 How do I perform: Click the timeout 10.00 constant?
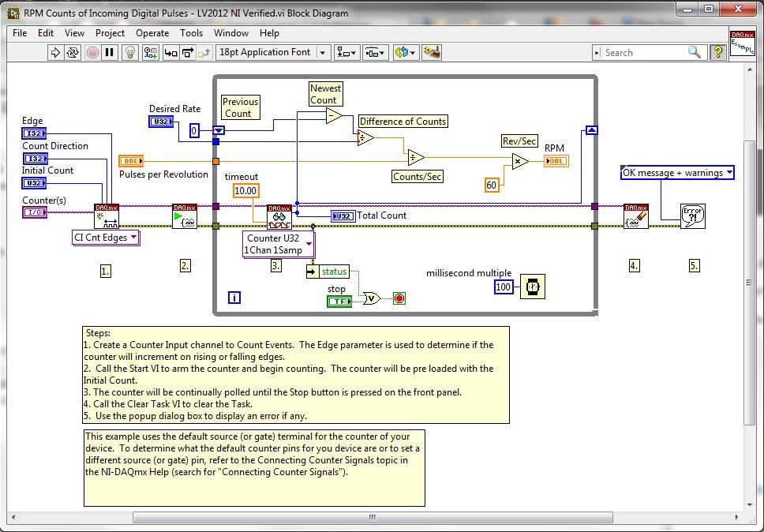245,191
